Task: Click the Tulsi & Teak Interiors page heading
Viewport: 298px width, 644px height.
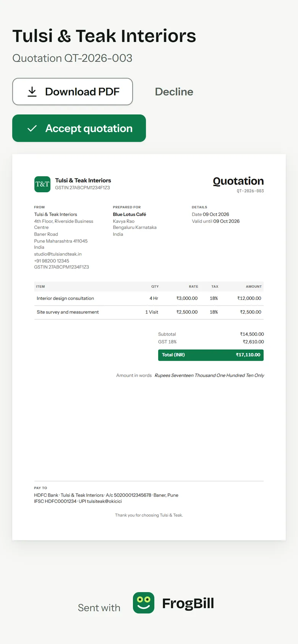Action: pos(104,36)
